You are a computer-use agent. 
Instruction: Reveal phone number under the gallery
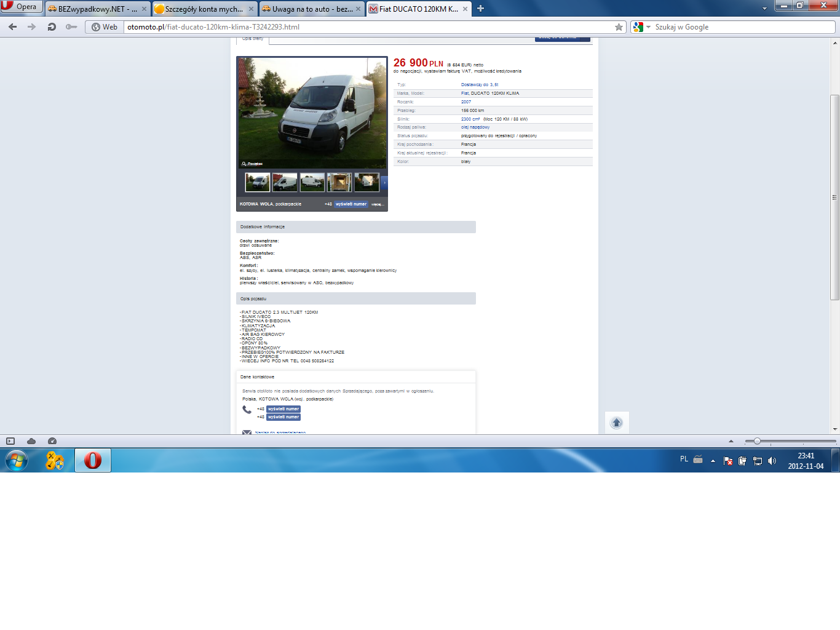coord(351,204)
